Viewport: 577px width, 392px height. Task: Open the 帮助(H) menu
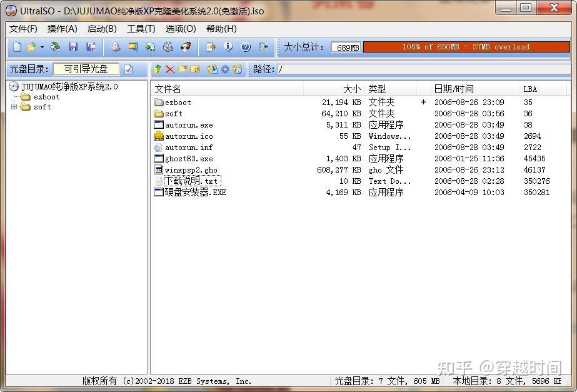(x=221, y=29)
